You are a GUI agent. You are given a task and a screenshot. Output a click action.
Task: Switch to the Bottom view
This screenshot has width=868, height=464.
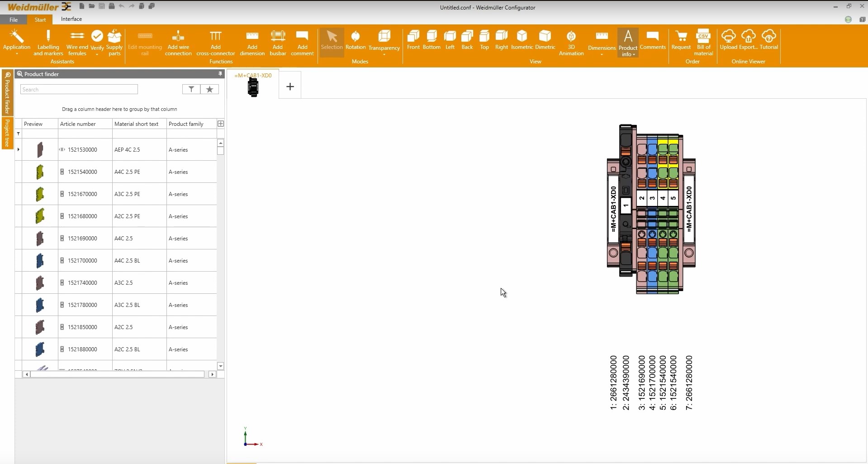(x=432, y=40)
